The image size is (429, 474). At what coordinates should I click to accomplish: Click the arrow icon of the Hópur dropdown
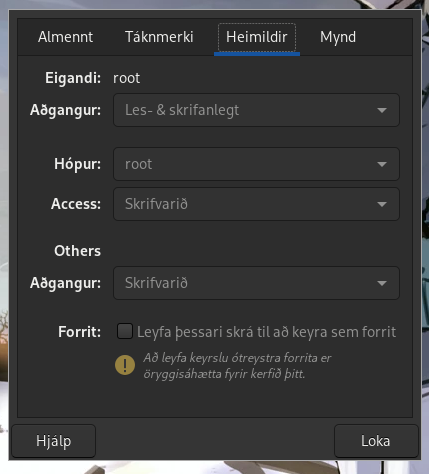pos(382,164)
